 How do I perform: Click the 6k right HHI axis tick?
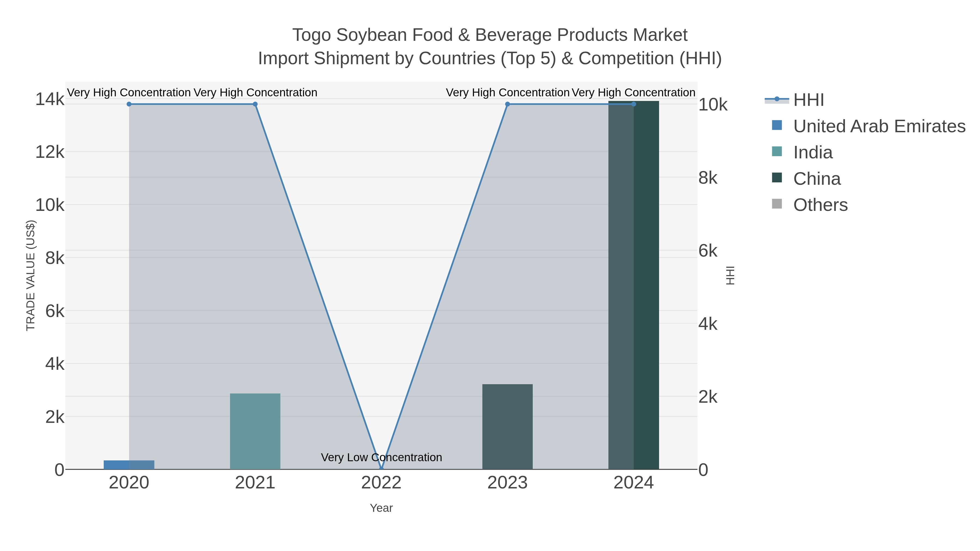[x=708, y=251]
